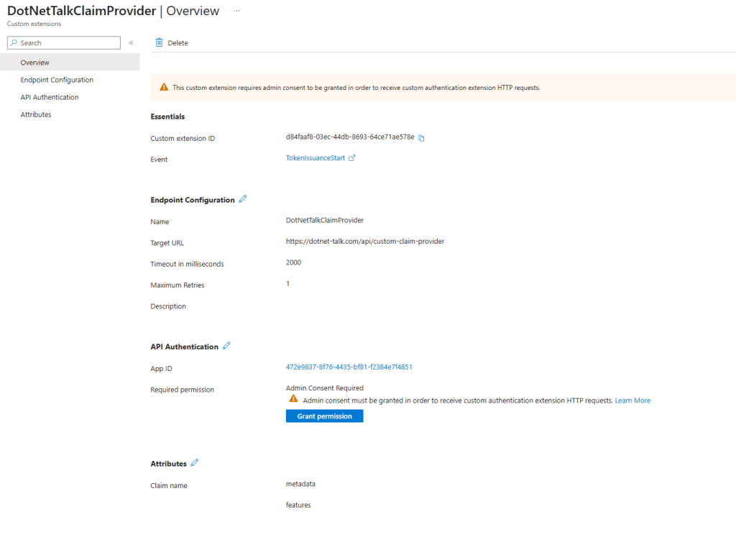Image resolution: width=736 pixels, height=560 pixels.
Task: Click into the Search input field
Action: 64,42
